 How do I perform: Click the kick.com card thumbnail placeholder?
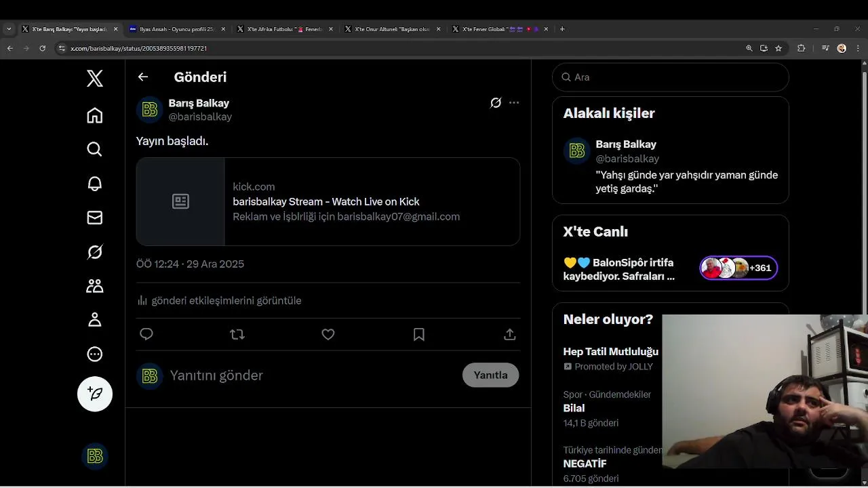tap(180, 201)
